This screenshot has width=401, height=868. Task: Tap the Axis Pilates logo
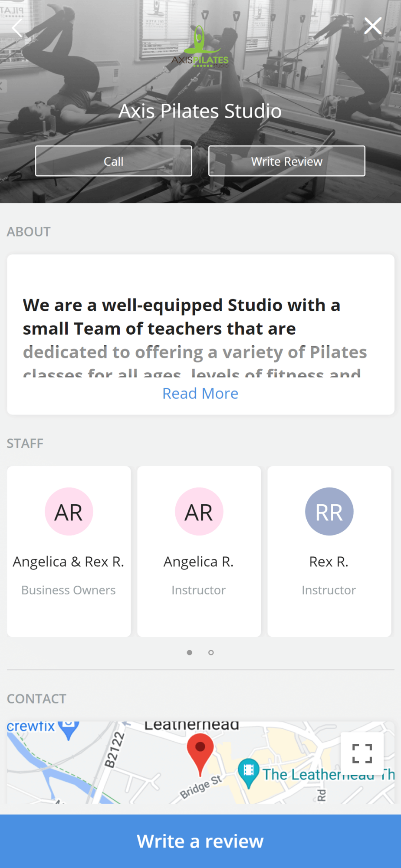[x=200, y=47]
